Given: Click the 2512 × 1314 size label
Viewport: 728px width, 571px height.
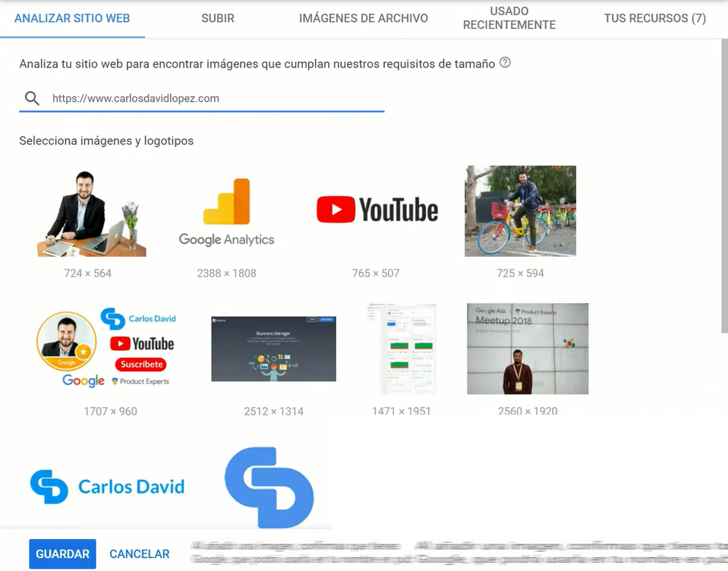Looking at the screenshot, I should [x=273, y=412].
